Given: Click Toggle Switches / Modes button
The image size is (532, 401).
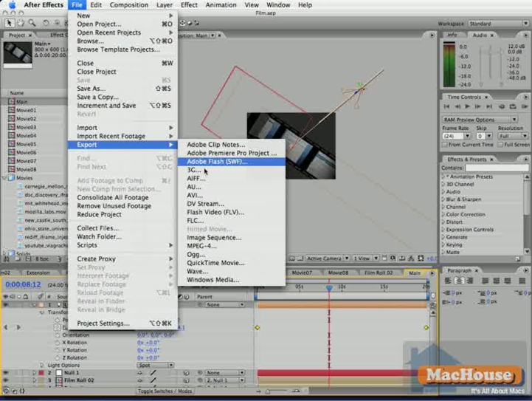Looking at the screenshot, I should pos(165,391).
